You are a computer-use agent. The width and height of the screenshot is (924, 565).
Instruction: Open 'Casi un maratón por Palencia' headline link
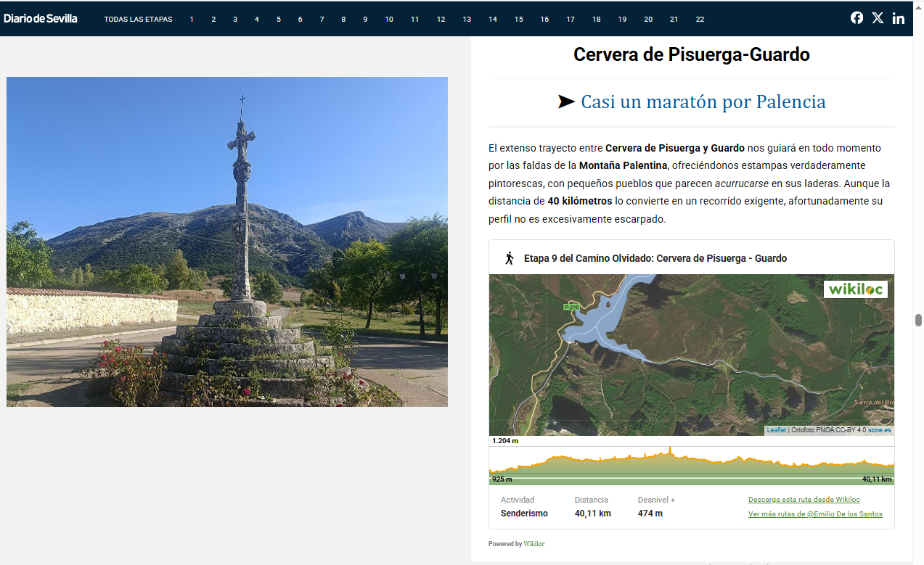(703, 102)
